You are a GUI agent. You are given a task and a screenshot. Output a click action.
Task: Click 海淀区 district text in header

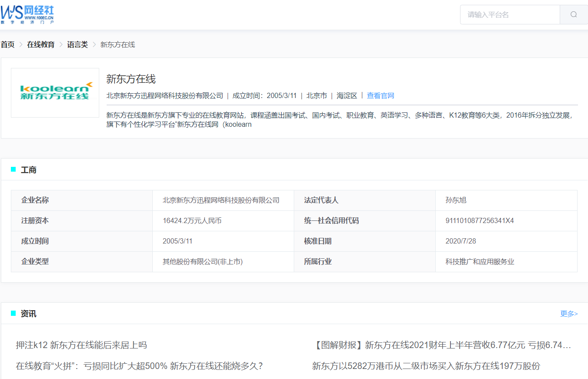tap(347, 95)
